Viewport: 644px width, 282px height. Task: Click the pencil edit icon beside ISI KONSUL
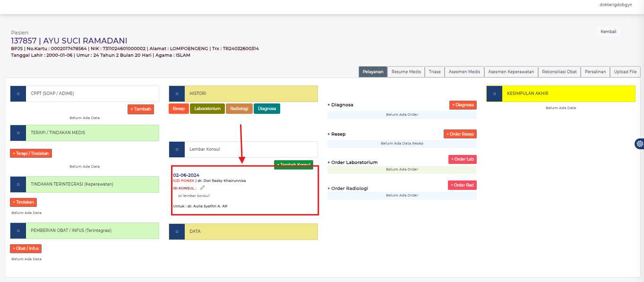coord(202,188)
